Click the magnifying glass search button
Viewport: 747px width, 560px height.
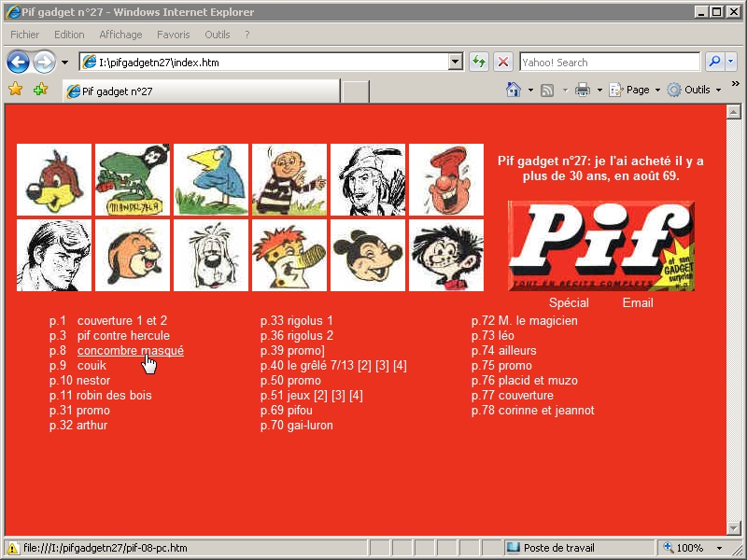[714, 62]
